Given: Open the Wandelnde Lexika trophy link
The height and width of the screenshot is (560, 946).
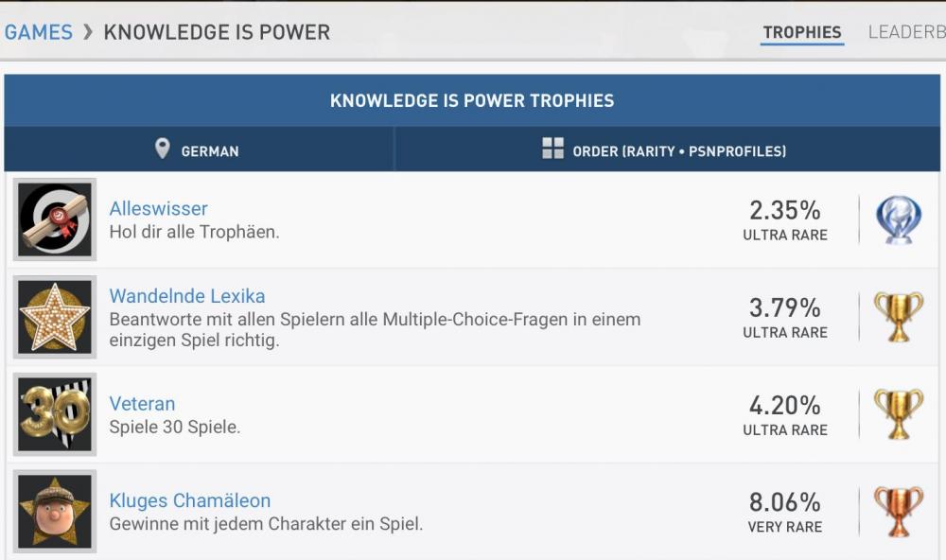Looking at the screenshot, I should pyautogui.click(x=187, y=296).
